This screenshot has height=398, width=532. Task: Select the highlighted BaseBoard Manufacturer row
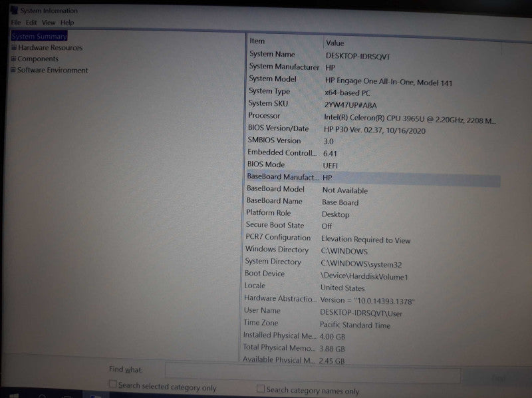[373, 178]
